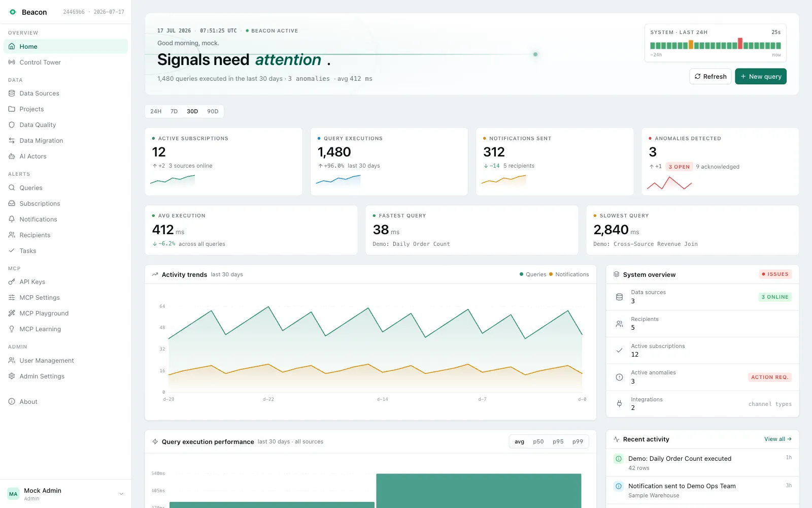Click the System overview layers icon

617,274
